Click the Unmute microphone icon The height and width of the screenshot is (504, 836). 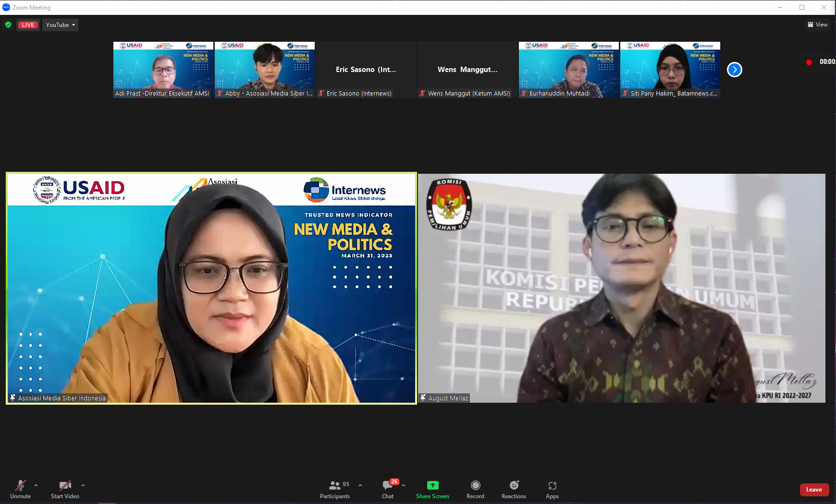pyautogui.click(x=20, y=484)
